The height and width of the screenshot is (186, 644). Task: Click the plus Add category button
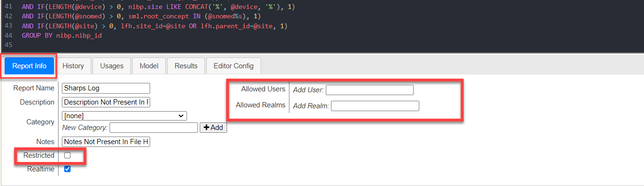[213, 128]
